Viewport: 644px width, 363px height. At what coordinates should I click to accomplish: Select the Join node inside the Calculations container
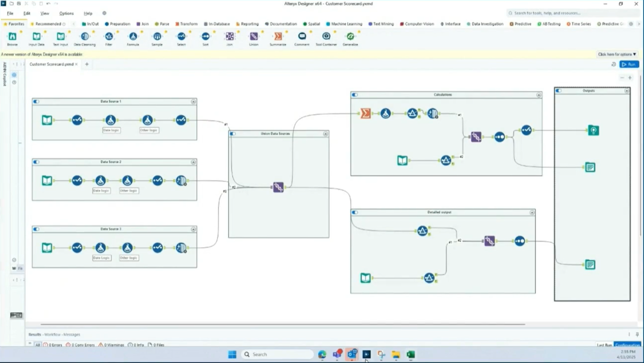[x=476, y=137]
